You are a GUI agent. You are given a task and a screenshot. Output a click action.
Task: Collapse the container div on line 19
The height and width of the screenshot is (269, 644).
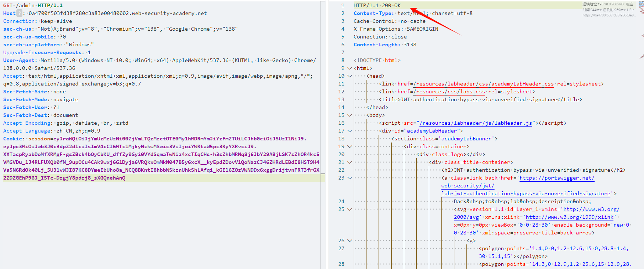349,146
